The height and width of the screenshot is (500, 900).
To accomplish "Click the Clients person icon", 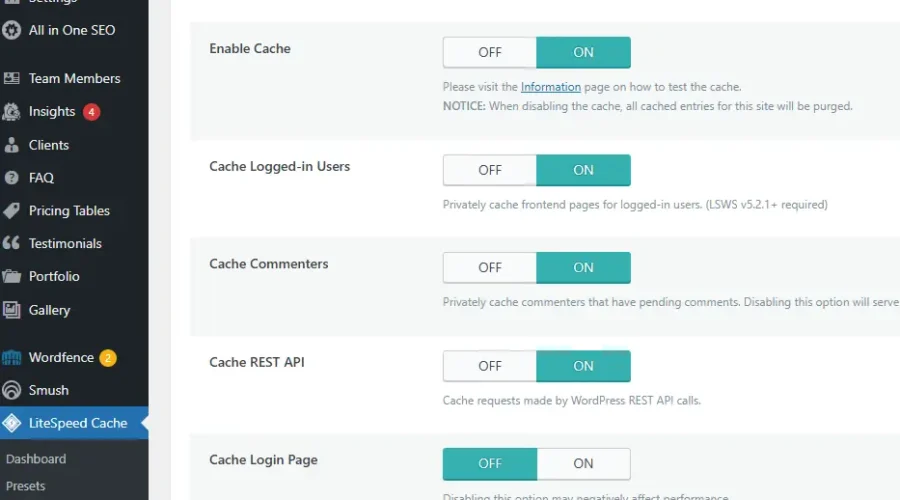I will coord(12,145).
